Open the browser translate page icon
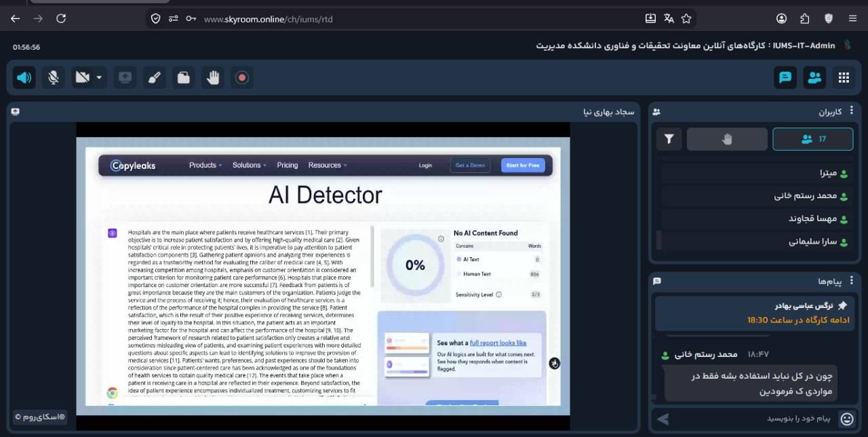 coord(669,18)
